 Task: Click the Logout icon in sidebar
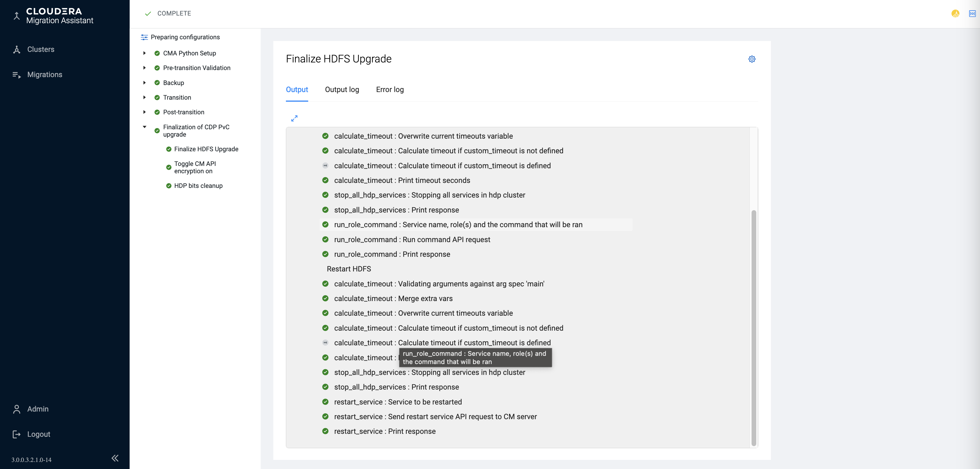(x=16, y=434)
